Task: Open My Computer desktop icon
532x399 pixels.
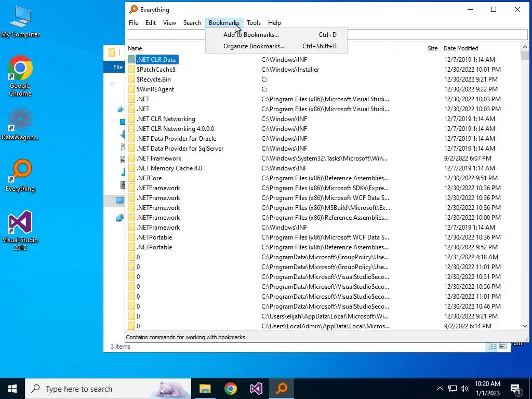Action: [20, 21]
